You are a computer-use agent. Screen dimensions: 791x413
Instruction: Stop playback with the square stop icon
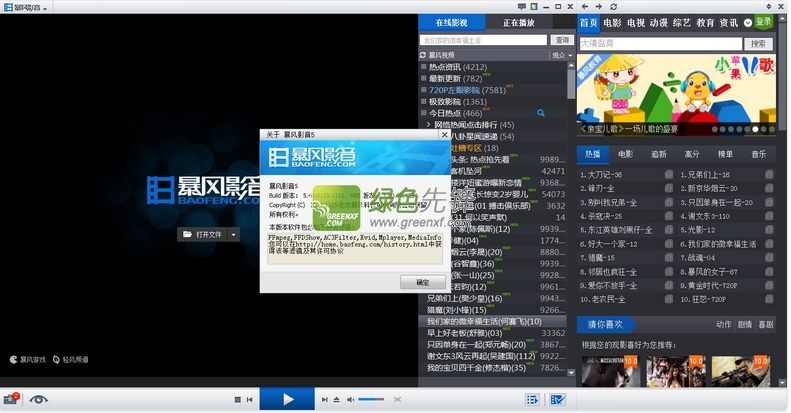click(x=238, y=400)
